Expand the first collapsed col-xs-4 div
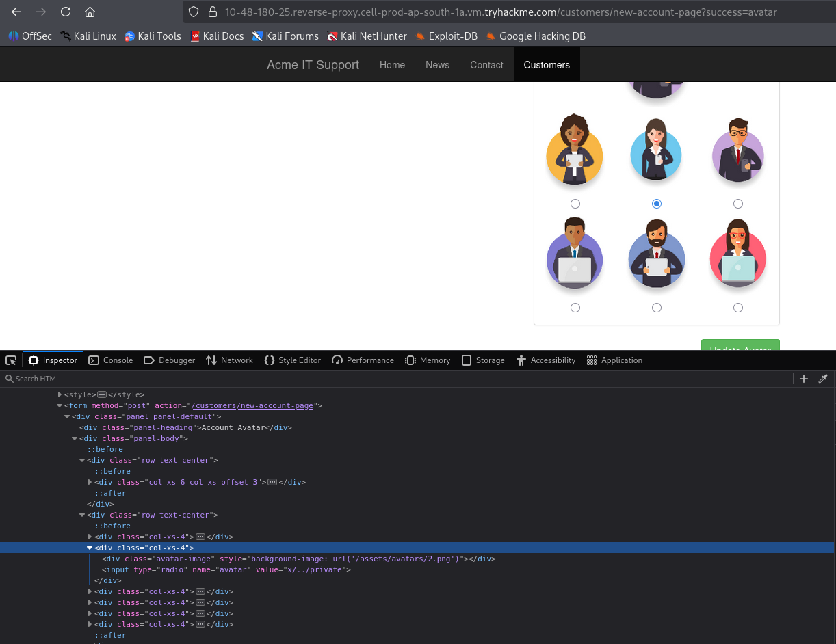The height and width of the screenshot is (644, 836). [90, 537]
